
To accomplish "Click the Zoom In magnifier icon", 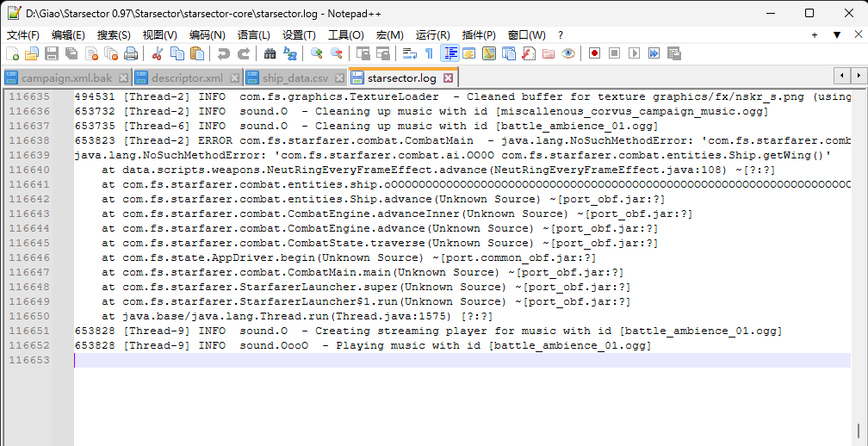I will coord(317,53).
